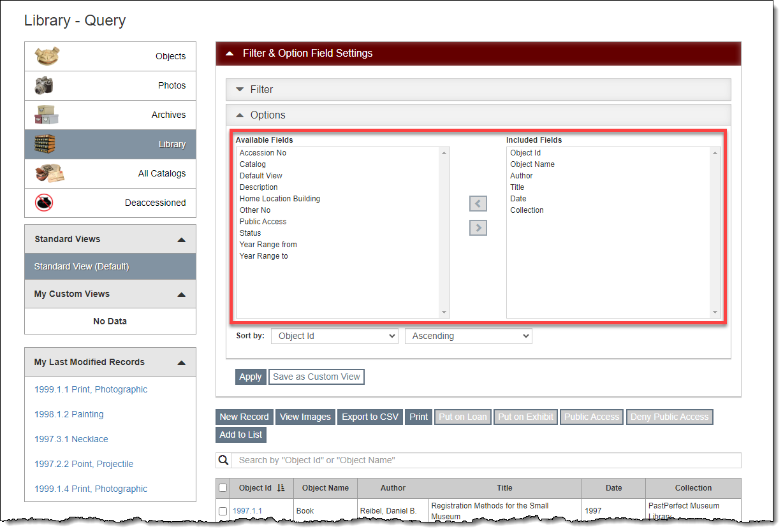Click the move-right arrow between field lists
The image size is (783, 532).
click(478, 227)
